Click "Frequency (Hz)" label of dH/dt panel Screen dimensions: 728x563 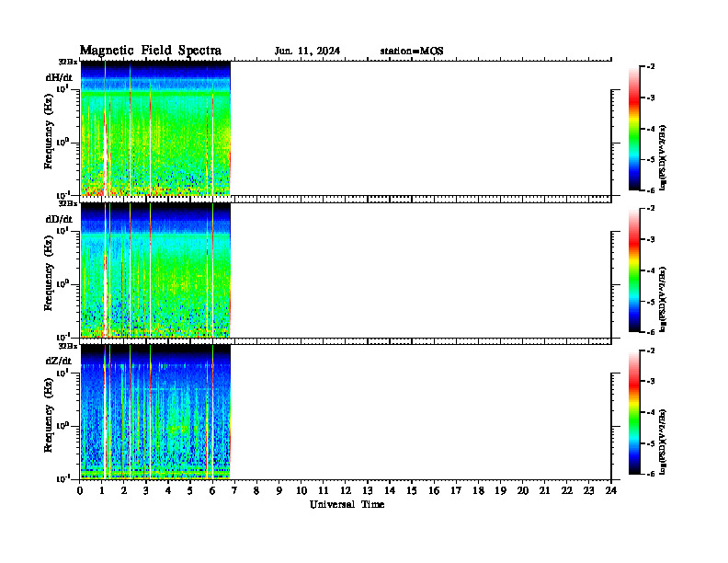49,132
